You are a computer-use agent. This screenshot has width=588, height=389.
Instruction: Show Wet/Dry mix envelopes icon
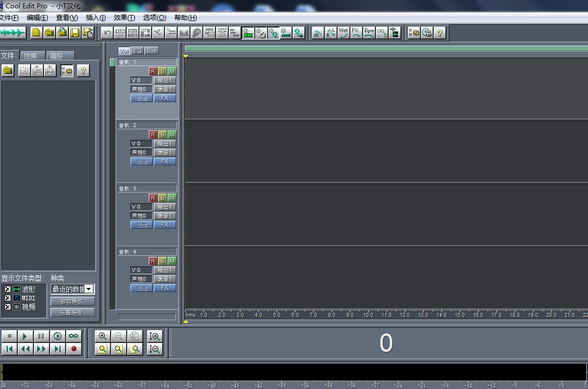pos(343,33)
